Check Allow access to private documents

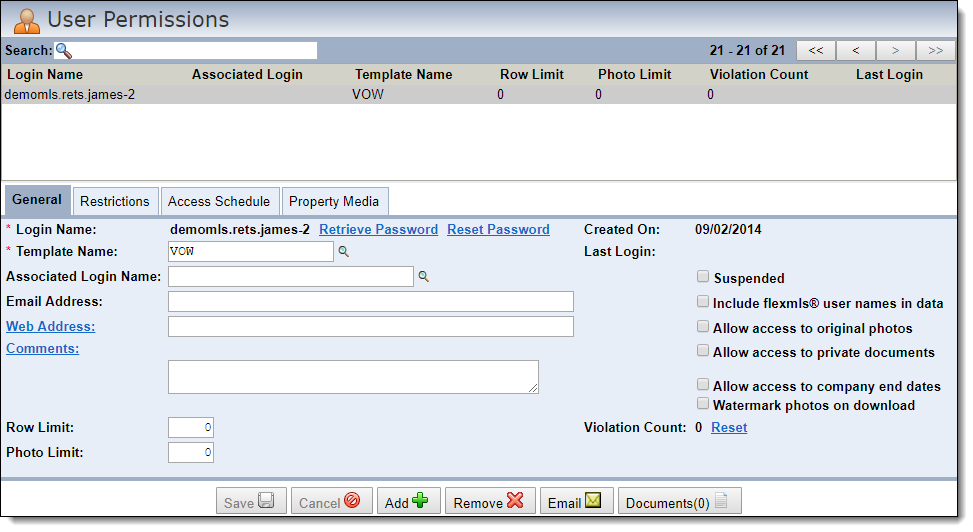click(702, 350)
